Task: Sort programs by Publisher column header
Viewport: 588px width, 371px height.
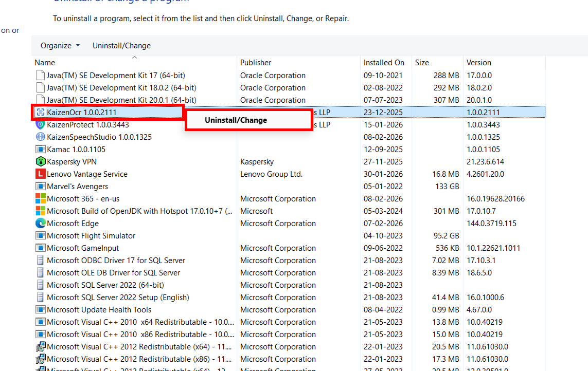Action: tap(256, 63)
